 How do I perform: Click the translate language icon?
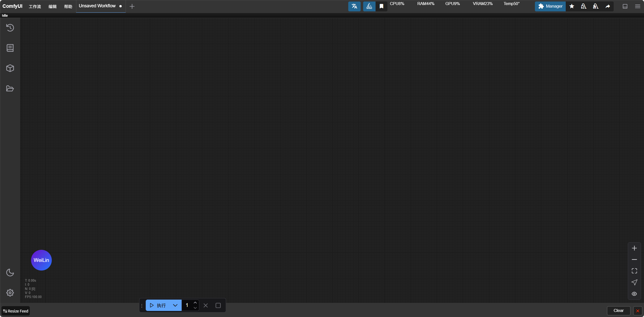(354, 6)
